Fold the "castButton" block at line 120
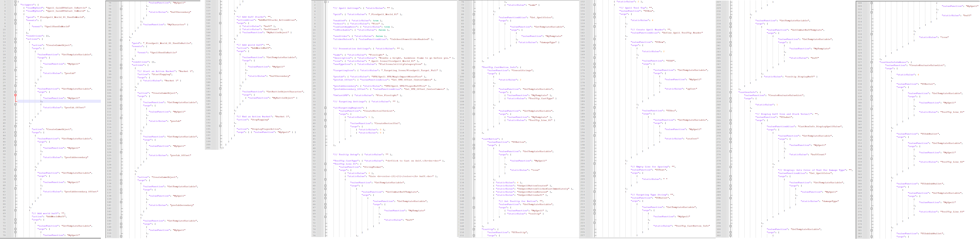980x239 pixels. coord(474,139)
